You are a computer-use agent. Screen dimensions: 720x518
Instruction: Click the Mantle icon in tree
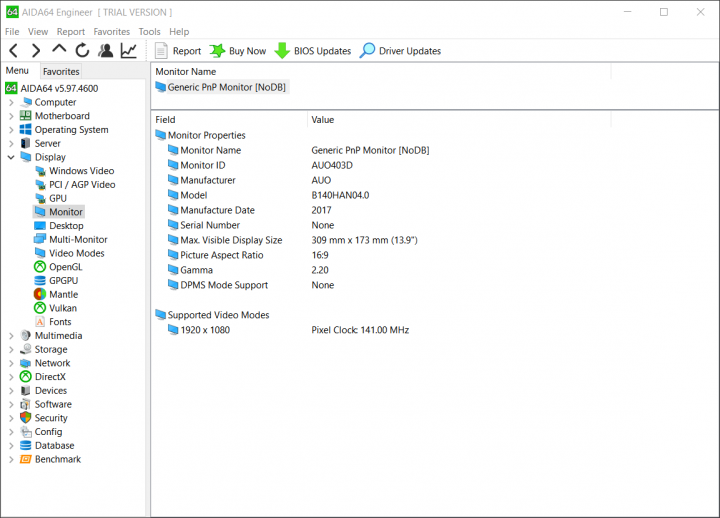tap(40, 294)
